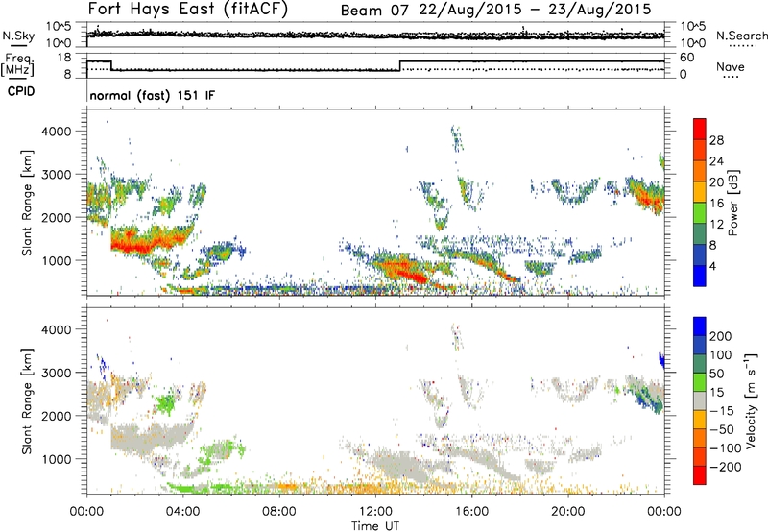Pick the red bottom Velocity colorbar segment
The height and width of the screenshot is (532, 768).
(x=700, y=474)
